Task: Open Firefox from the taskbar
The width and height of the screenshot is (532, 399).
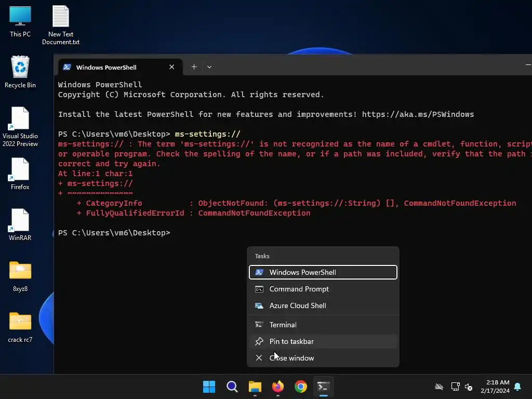Action: [x=278, y=387]
